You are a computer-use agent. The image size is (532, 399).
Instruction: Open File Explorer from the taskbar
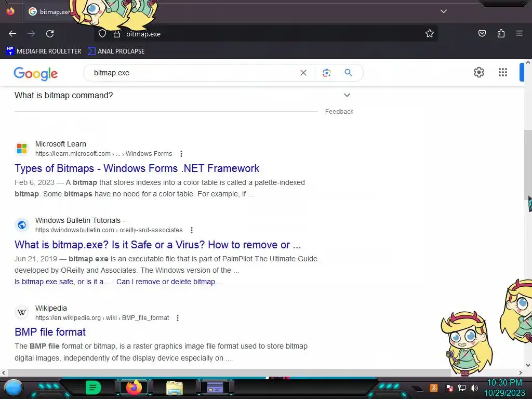(x=175, y=388)
